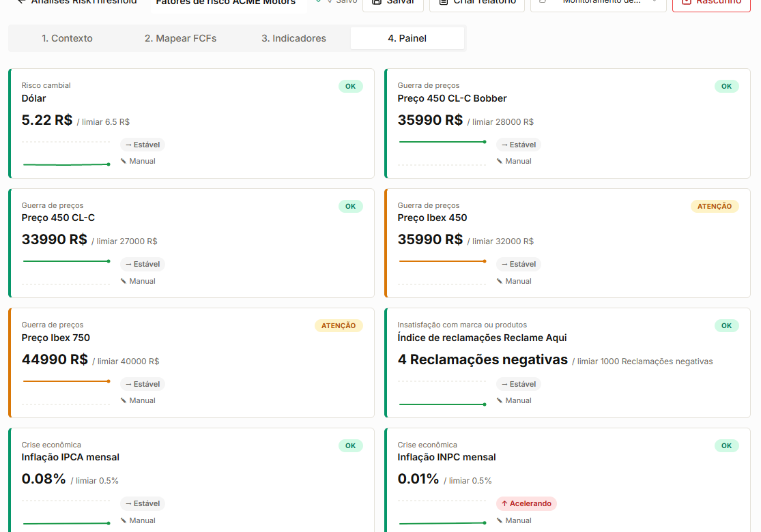Screen dimensions: 761x532
Task: Click 'Índice de reclamações Reclame Aqui' title
Action: click(482, 338)
